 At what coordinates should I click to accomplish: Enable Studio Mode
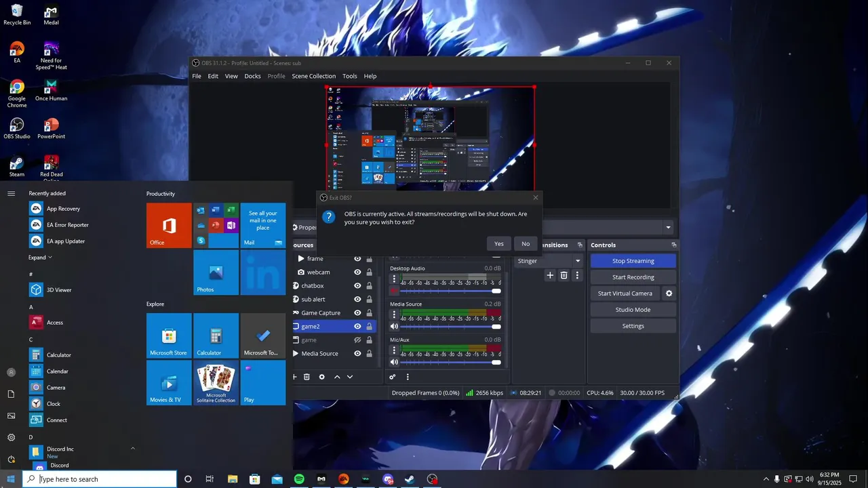point(633,310)
